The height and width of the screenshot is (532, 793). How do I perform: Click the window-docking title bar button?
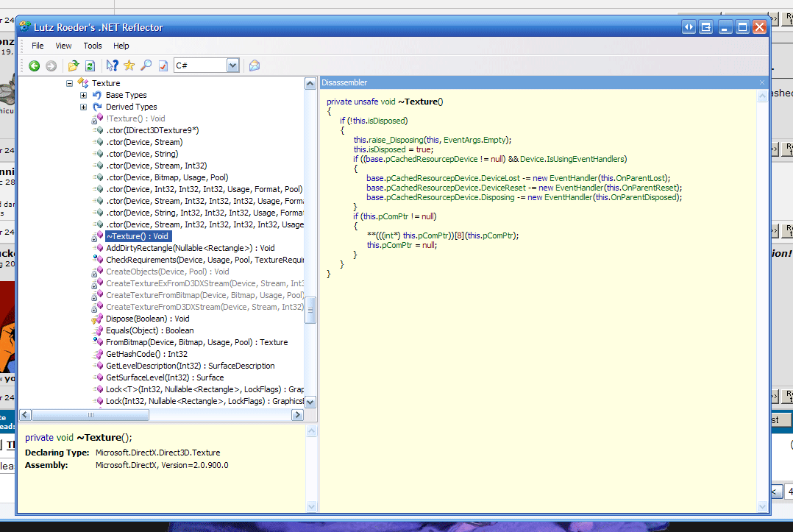point(706,26)
